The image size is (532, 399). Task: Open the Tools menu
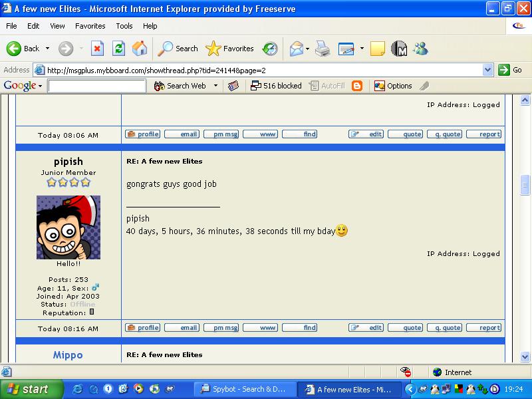[x=124, y=26]
